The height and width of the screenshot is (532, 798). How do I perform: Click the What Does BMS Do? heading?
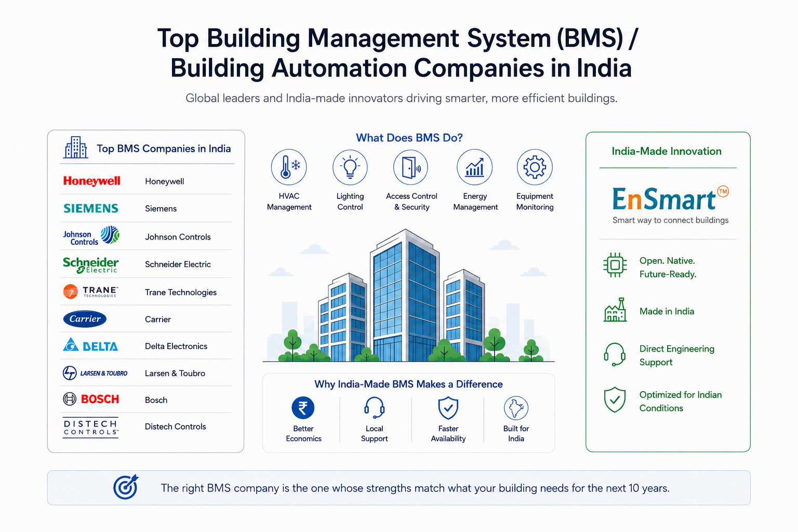point(409,138)
